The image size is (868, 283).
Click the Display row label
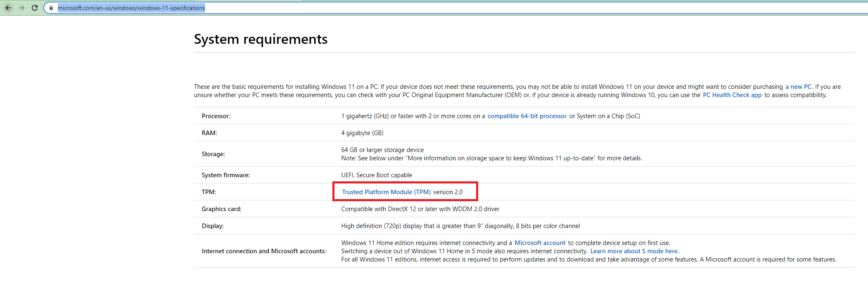213,226
